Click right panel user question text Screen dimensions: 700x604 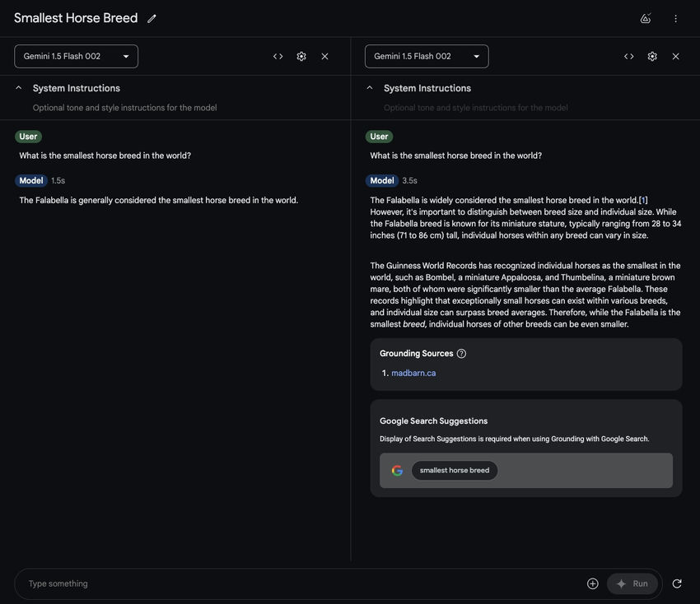point(455,156)
